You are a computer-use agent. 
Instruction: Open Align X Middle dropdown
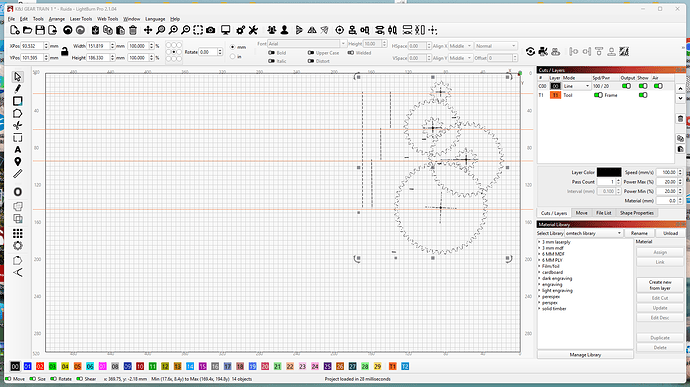[x=460, y=46]
